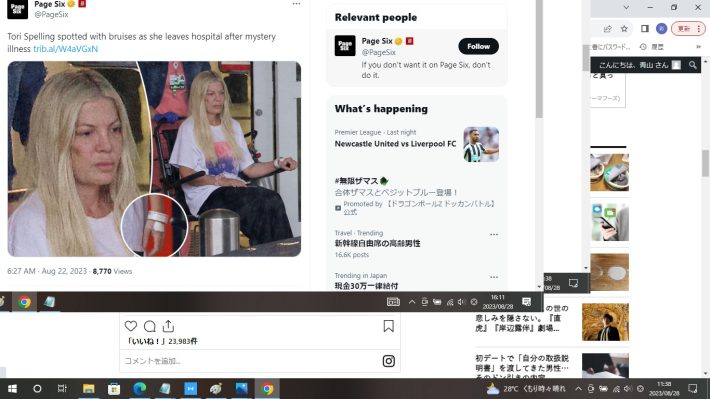Viewport: 710px width, 399px height.
Task: Open the パスワード bookmark in the bookmarks bar
Action: (611, 47)
